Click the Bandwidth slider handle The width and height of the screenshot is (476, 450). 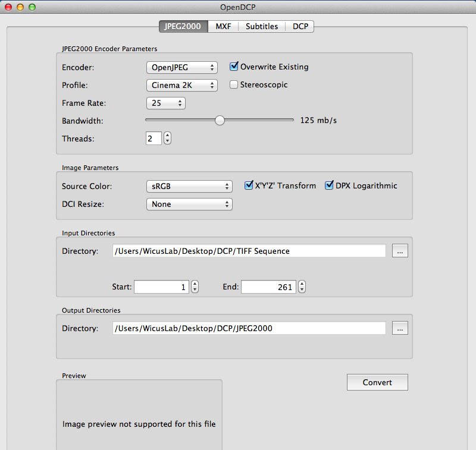pos(220,120)
